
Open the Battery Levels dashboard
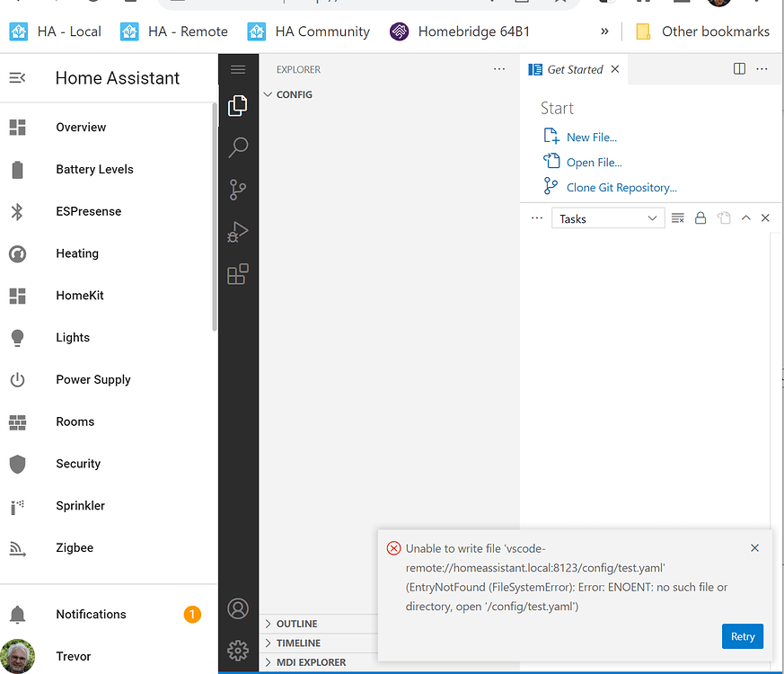(x=109, y=169)
